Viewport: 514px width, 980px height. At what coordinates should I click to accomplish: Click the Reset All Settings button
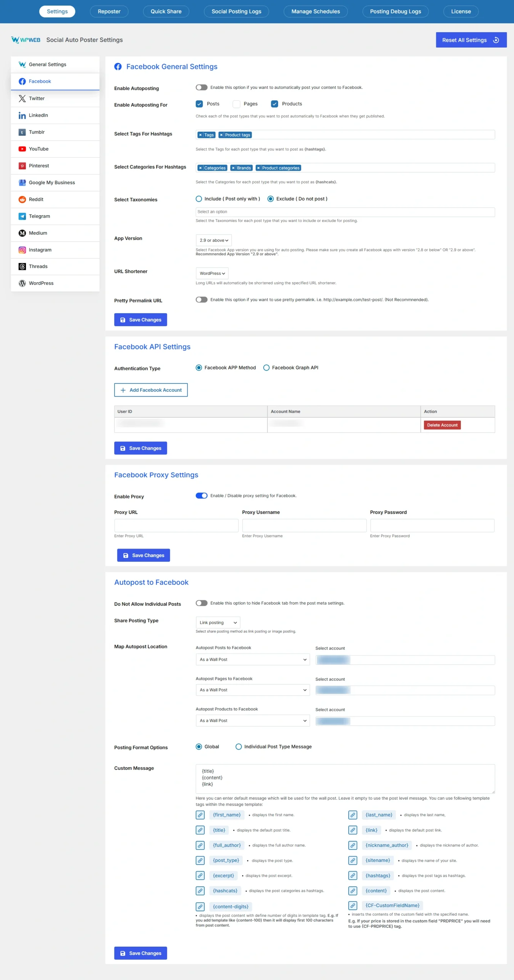[471, 40]
